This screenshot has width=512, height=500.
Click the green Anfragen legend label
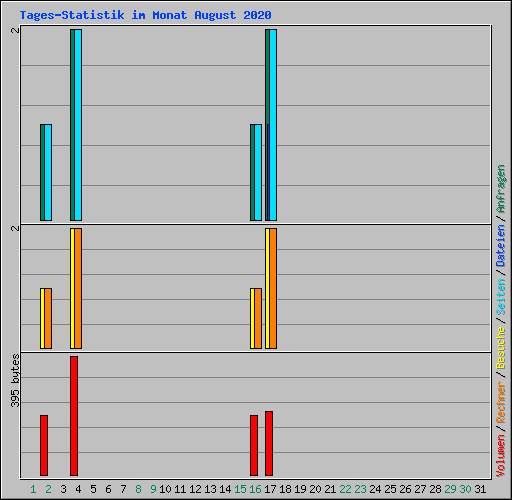(x=501, y=189)
